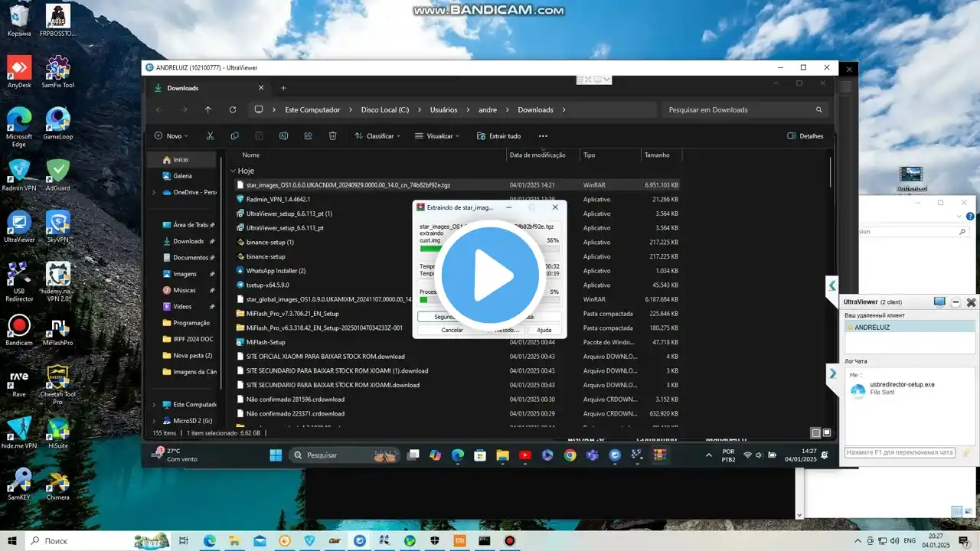Screen dimensions: 980x551
Task: Switch to the Downloads Explorer tab
Action: coord(207,88)
